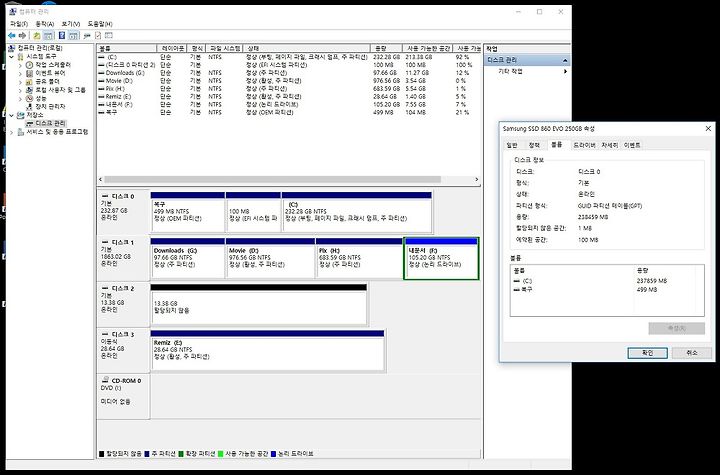720x475 pixels.
Task: Open the Help (도움말) menu
Action: tap(100, 23)
